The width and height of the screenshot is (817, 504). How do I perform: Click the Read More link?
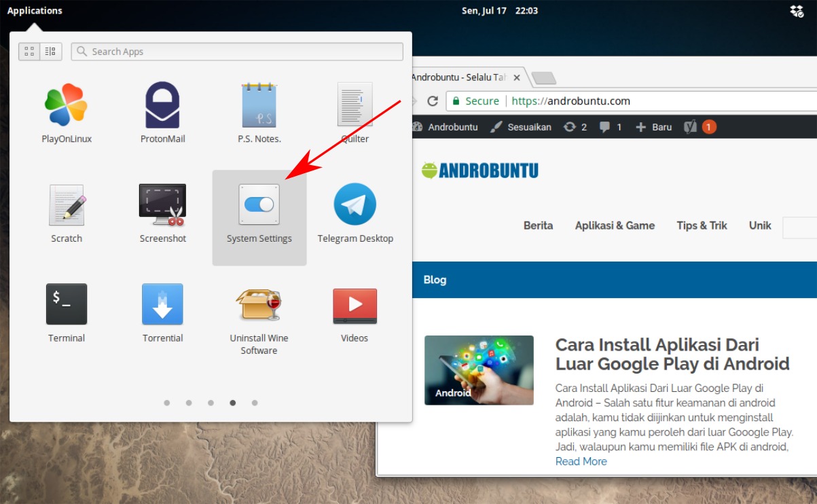[x=581, y=461]
